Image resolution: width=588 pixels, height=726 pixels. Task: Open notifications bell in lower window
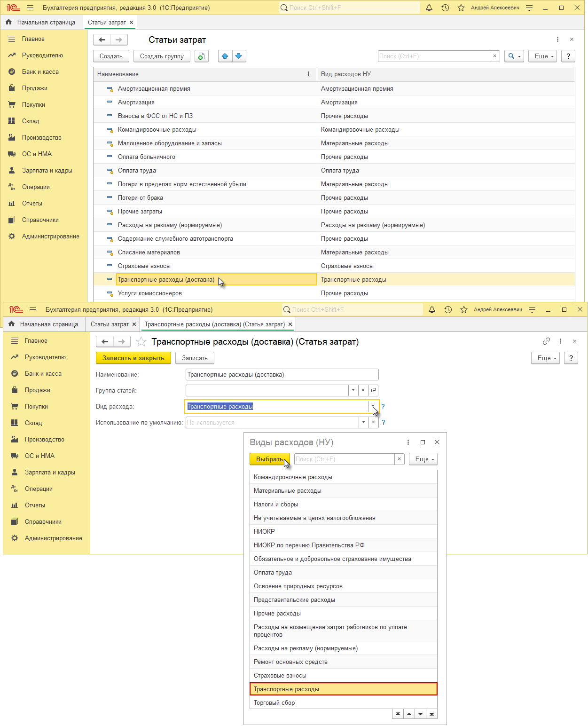(x=432, y=309)
